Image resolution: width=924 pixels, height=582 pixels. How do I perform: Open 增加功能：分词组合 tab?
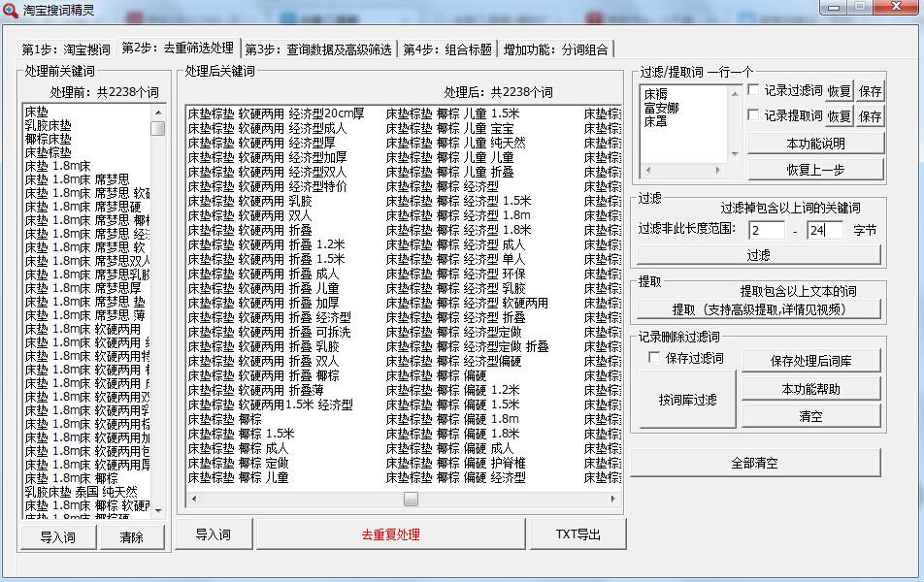tap(556, 48)
